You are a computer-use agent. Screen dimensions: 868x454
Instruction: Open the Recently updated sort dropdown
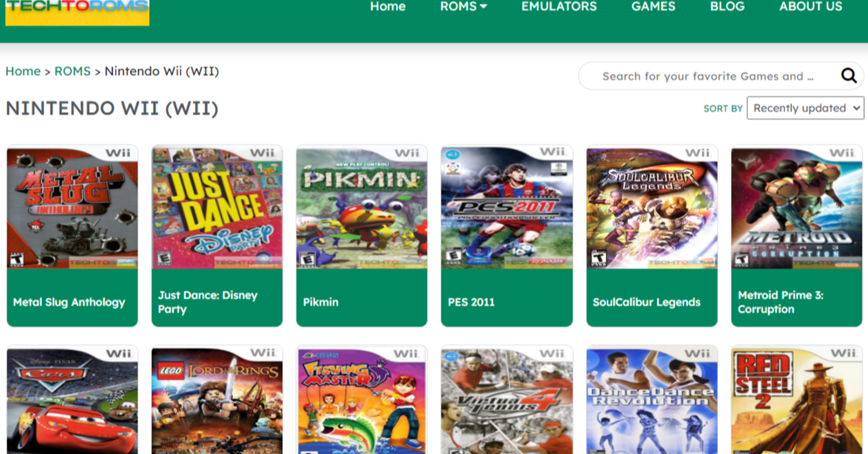805,108
